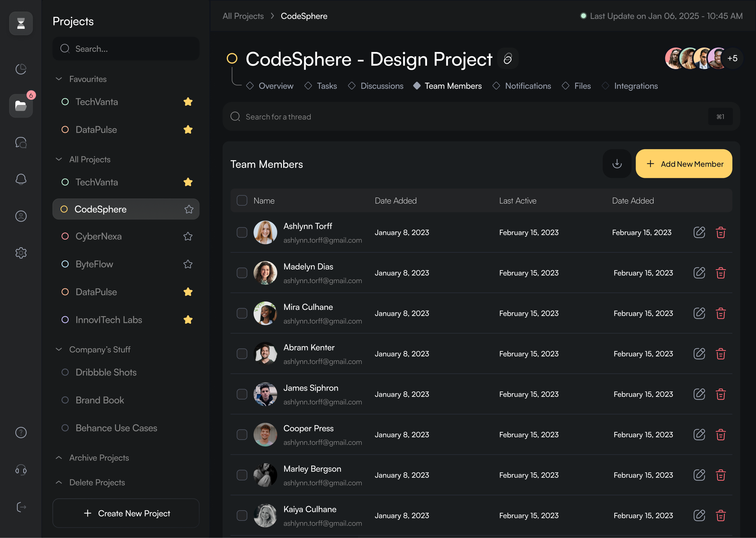Check Ashlynn Torff's checkbox

(x=242, y=233)
